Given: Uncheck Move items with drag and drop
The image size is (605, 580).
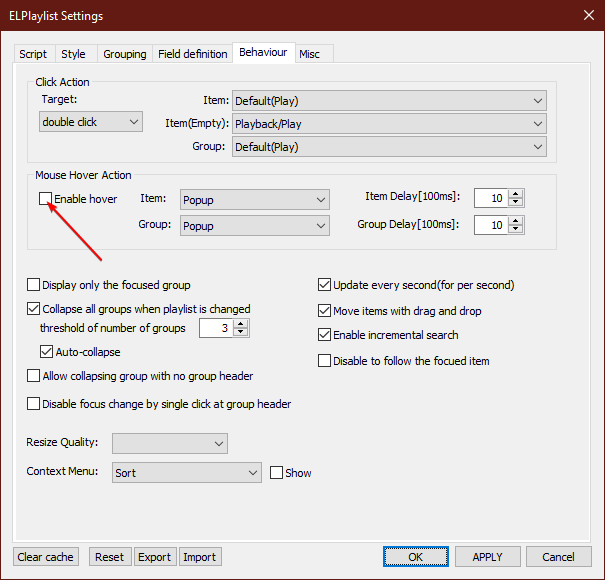Looking at the screenshot, I should [324, 310].
